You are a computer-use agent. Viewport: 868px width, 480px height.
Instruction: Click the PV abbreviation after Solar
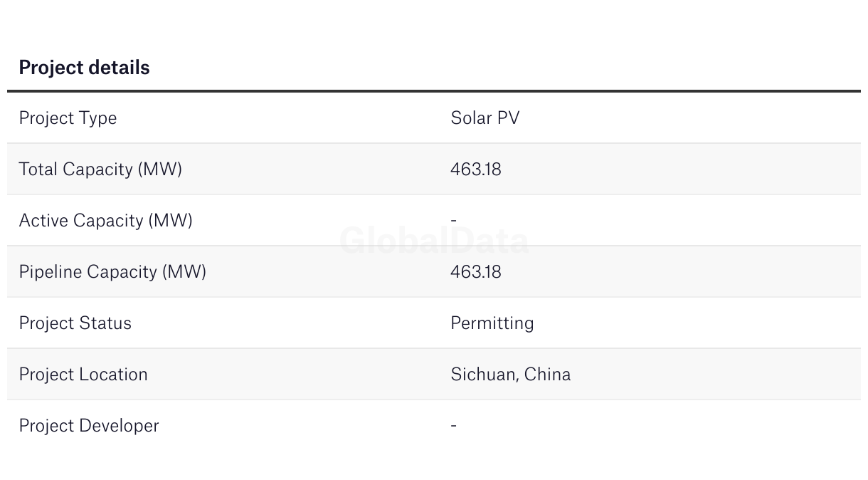pos(509,118)
